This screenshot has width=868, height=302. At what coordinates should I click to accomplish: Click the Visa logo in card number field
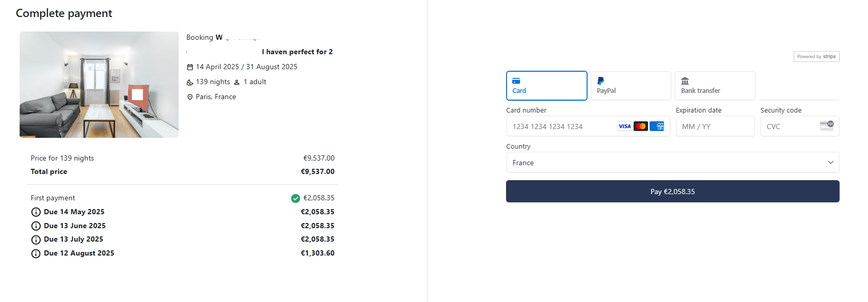(x=625, y=126)
